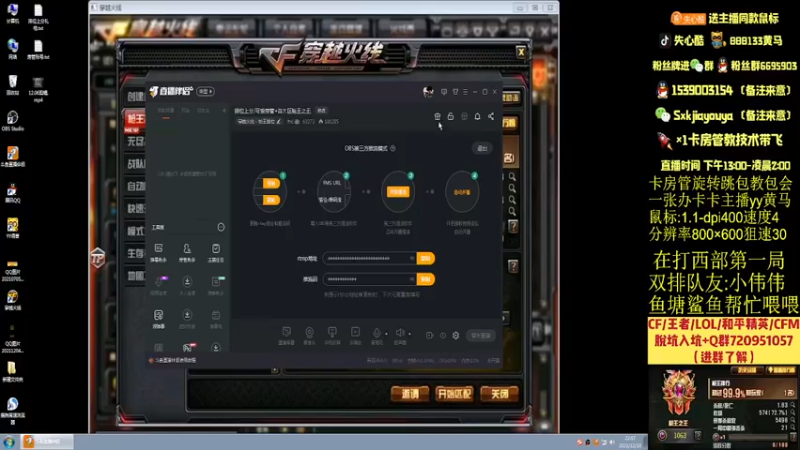Copy the rtmp address with orange button
The width and height of the screenshot is (800, 450).
coord(426,259)
